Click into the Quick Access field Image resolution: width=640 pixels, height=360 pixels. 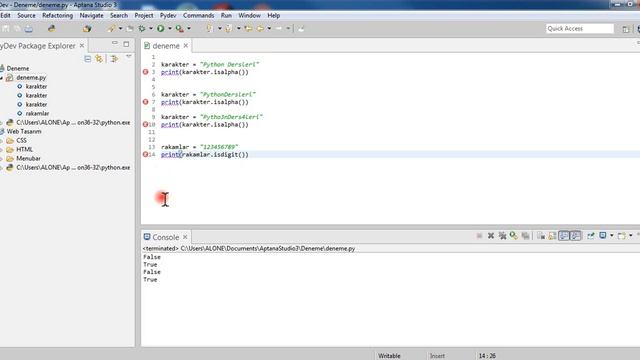click(x=580, y=29)
